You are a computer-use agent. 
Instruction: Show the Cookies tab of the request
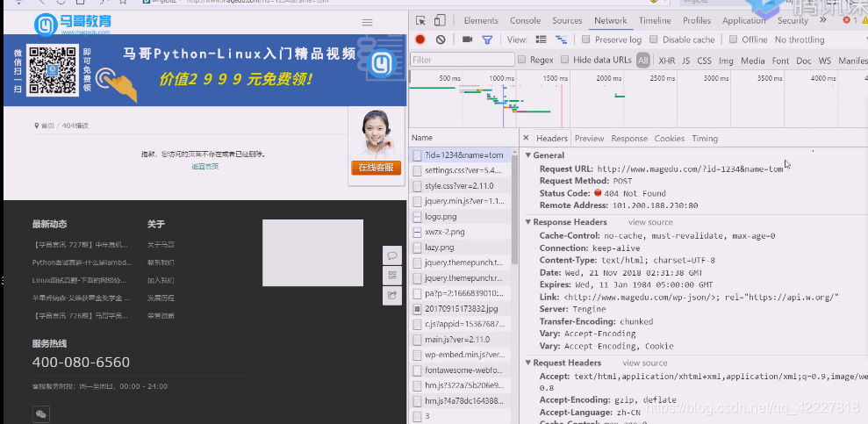tap(670, 139)
